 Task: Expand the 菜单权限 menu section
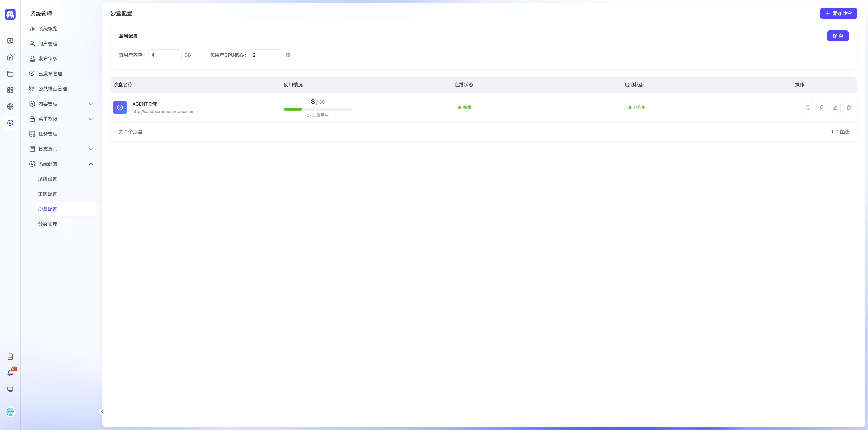(x=61, y=119)
